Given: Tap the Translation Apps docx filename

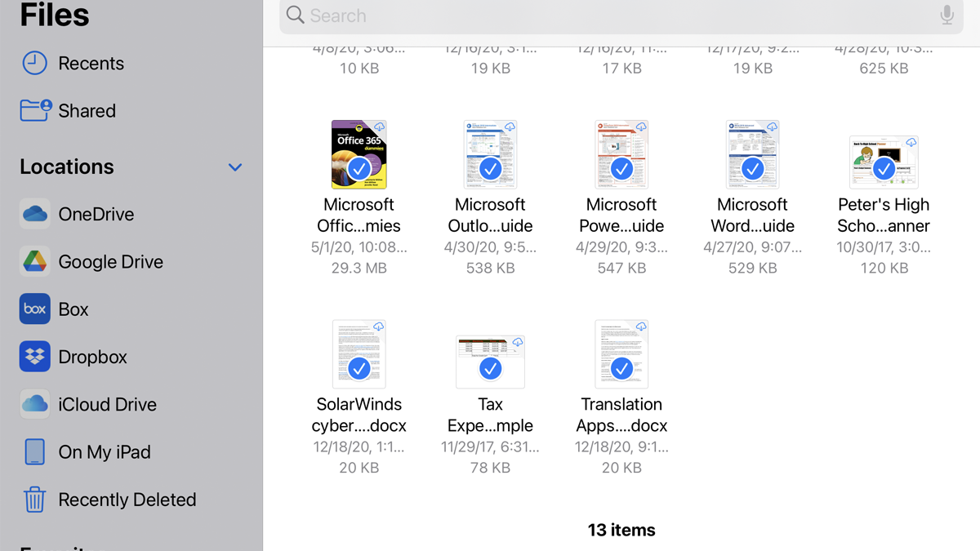Looking at the screenshot, I should [621, 415].
